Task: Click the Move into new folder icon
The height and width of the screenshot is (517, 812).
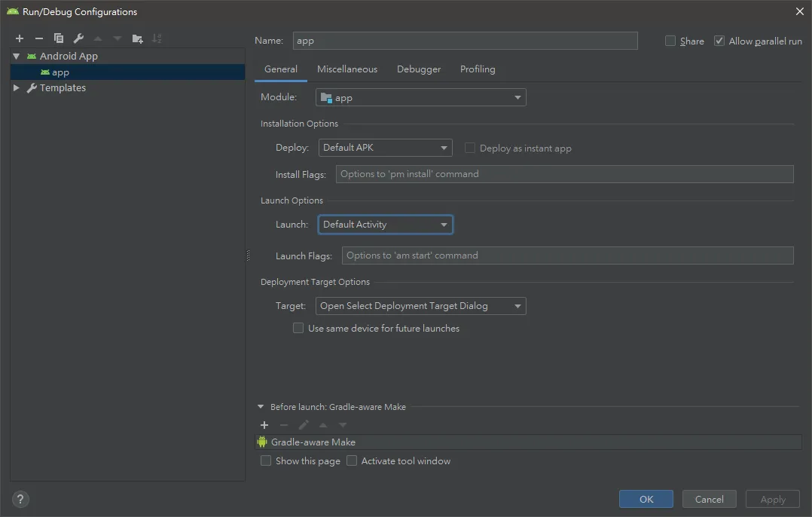Action: click(137, 38)
